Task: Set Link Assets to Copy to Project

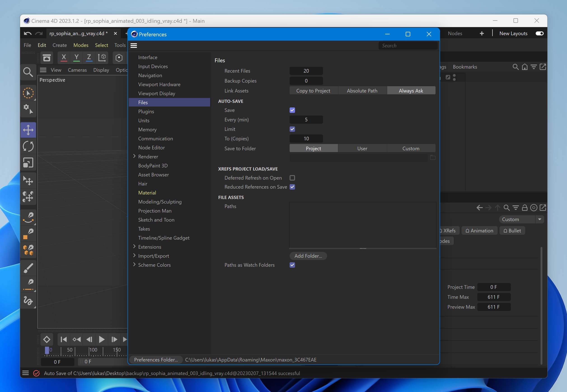Action: 313,91
